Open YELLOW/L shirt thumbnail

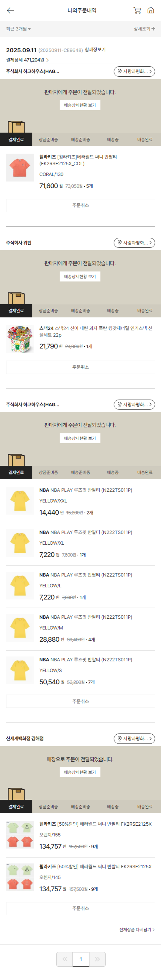pyautogui.click(x=20, y=586)
